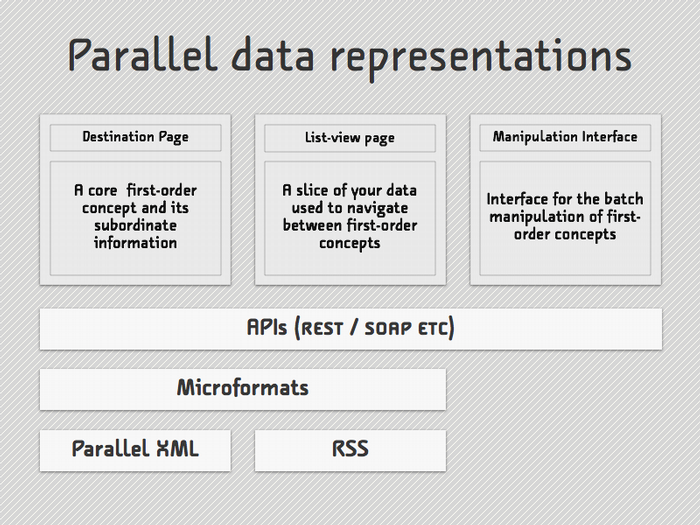This screenshot has height=525, width=700.
Task: Click the word "information" in Destination Page card
Action: (135, 243)
